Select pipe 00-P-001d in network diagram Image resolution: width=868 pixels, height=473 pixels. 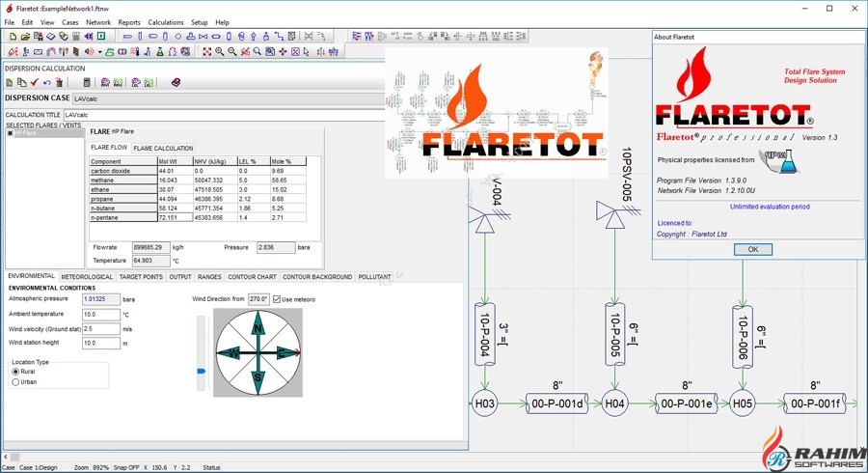click(x=556, y=403)
